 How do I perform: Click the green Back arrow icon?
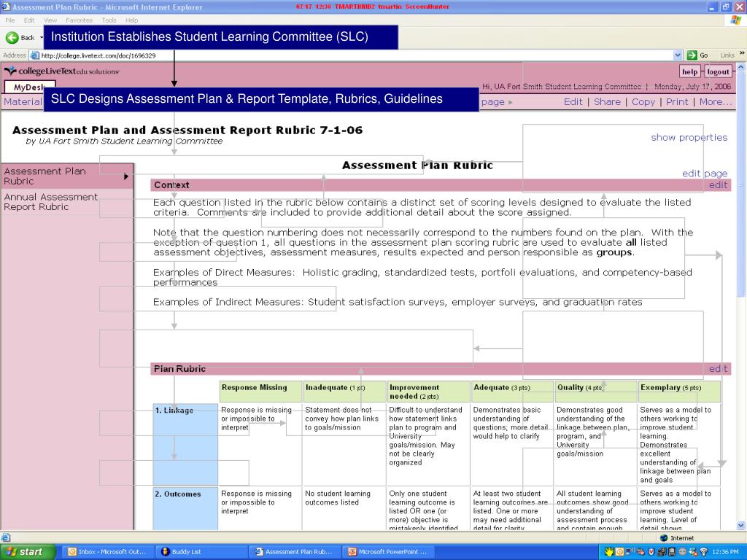click(x=12, y=38)
